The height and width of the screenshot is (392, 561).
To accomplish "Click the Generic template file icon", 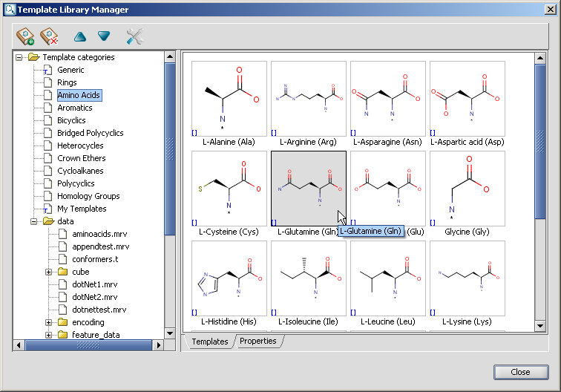I will [x=47, y=70].
